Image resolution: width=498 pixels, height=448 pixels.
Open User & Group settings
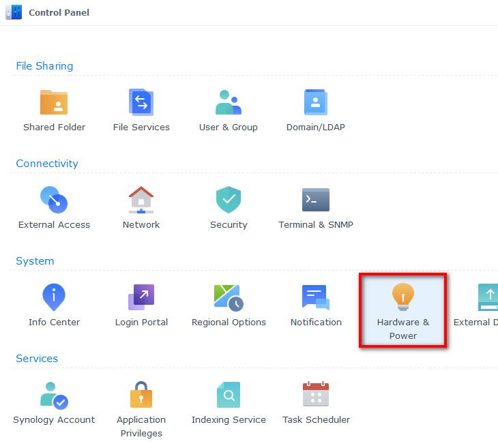pos(229,110)
